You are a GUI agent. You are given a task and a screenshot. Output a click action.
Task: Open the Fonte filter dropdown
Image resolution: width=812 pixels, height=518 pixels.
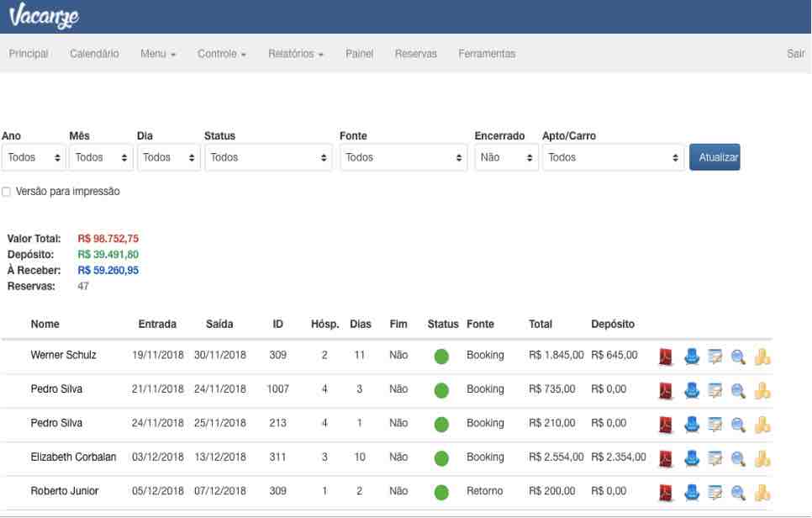click(403, 157)
